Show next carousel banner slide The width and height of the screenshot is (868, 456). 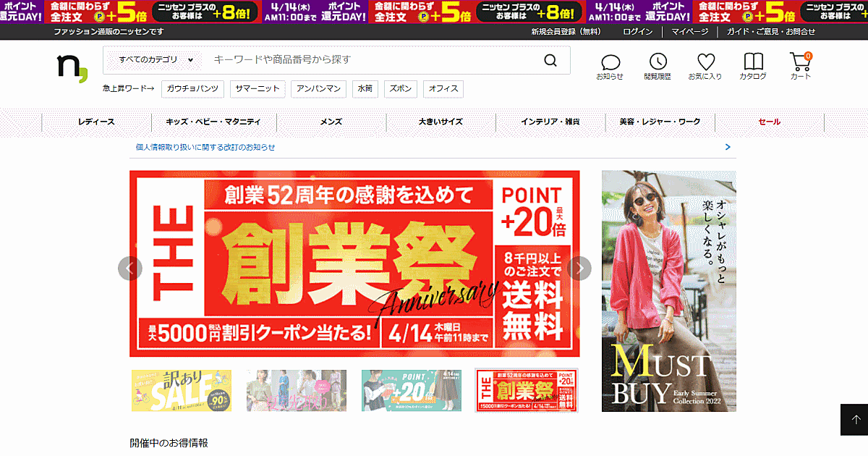[x=579, y=269]
